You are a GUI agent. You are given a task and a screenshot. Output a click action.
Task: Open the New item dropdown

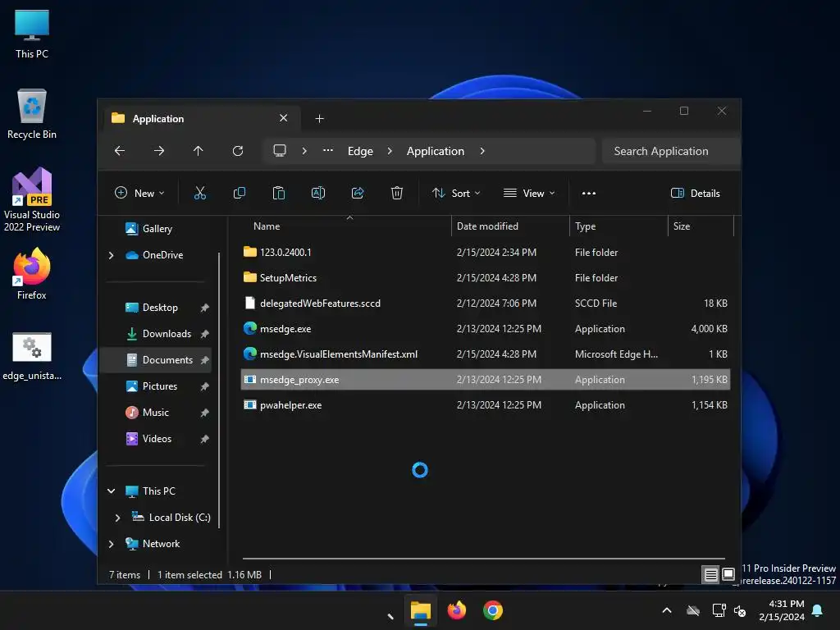[x=139, y=194]
